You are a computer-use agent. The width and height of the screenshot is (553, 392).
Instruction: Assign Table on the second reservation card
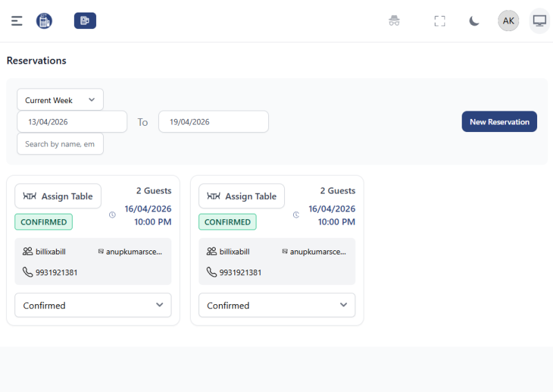pyautogui.click(x=241, y=196)
